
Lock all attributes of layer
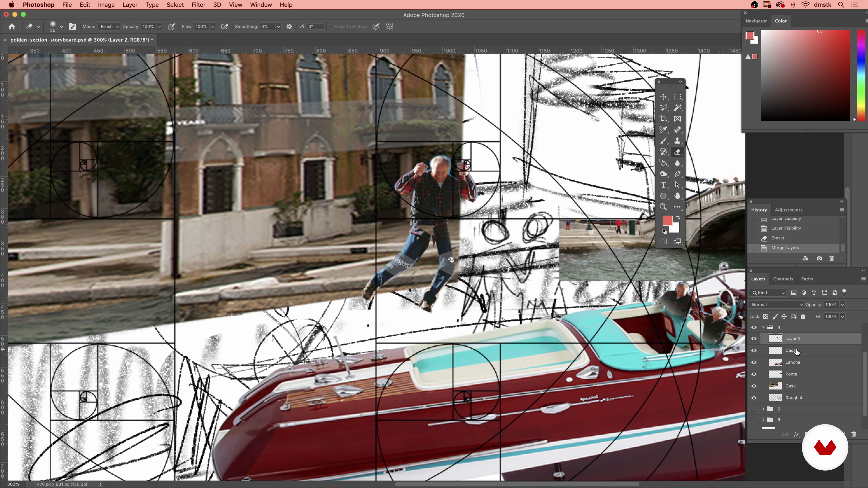[x=803, y=317]
